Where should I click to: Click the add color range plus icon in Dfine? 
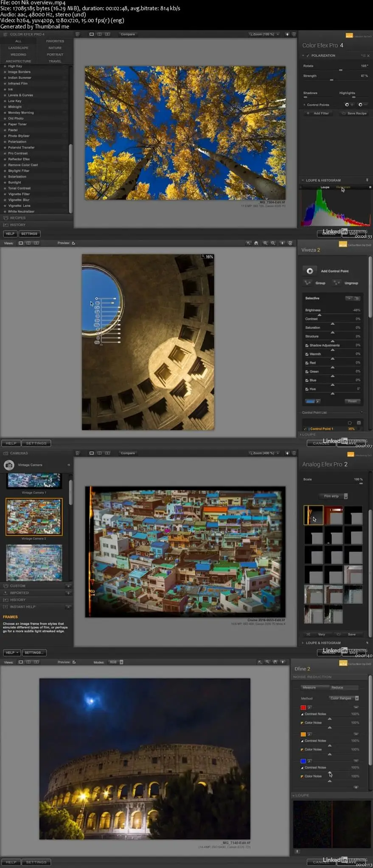pos(356,787)
